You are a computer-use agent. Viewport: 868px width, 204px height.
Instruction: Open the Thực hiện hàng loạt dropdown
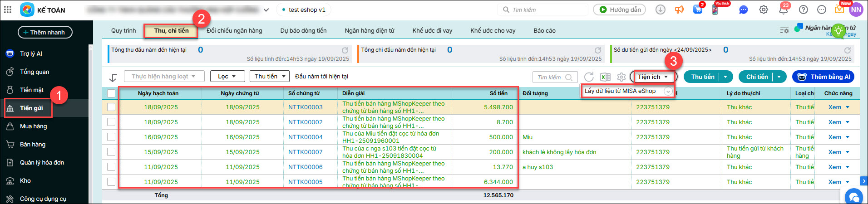[x=164, y=77]
